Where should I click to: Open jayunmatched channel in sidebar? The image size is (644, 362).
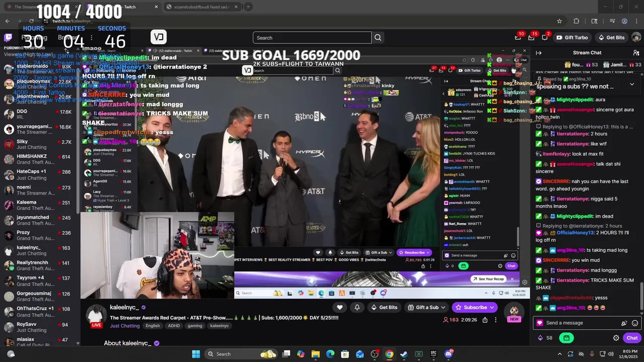(x=40, y=220)
